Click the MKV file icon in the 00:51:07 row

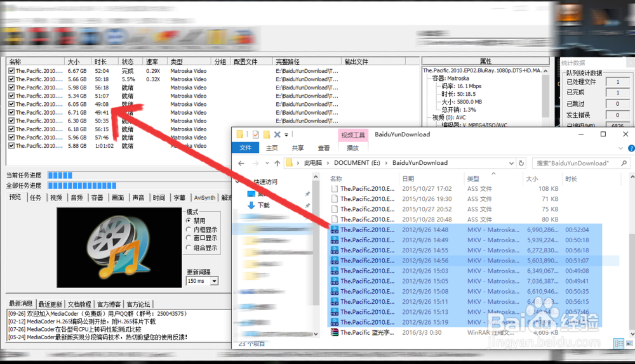click(x=334, y=261)
